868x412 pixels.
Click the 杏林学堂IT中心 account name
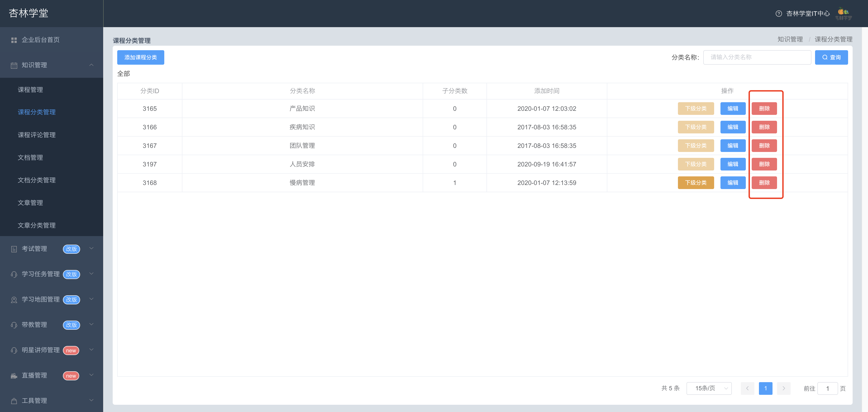808,14
